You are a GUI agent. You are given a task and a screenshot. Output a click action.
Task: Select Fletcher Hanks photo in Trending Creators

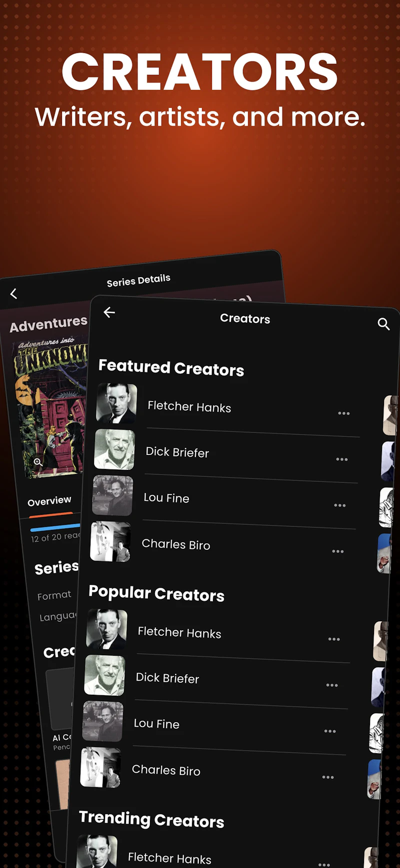(97, 852)
